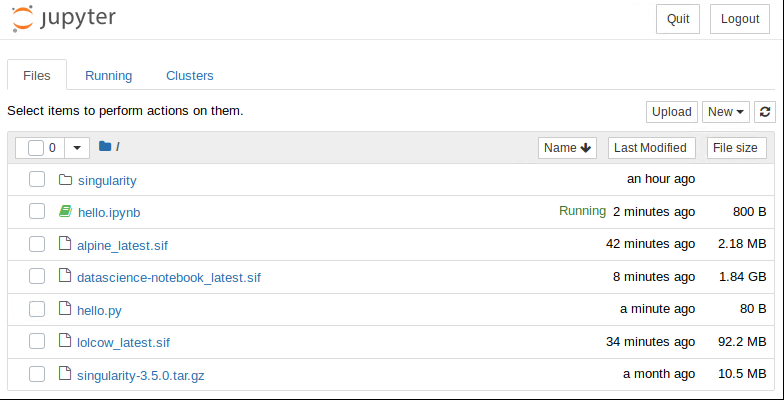
Task: Switch to the Files tab
Action: (37, 76)
